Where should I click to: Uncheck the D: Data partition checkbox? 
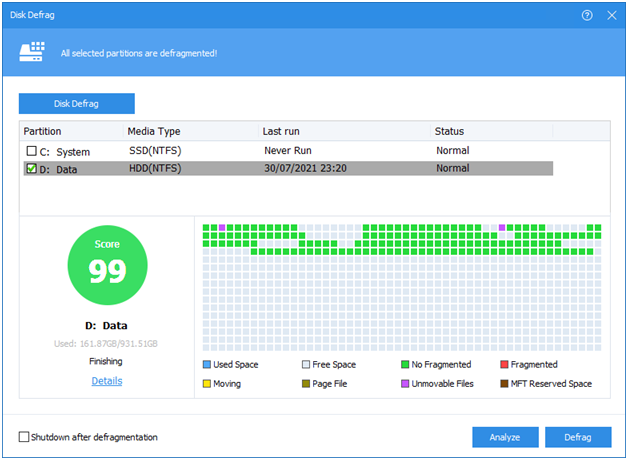(31, 169)
